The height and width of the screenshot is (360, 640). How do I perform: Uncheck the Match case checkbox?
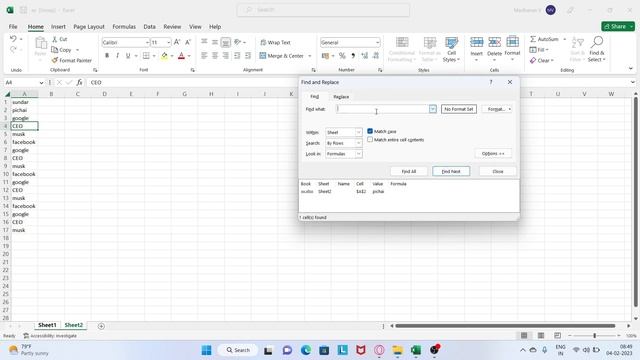click(x=370, y=131)
